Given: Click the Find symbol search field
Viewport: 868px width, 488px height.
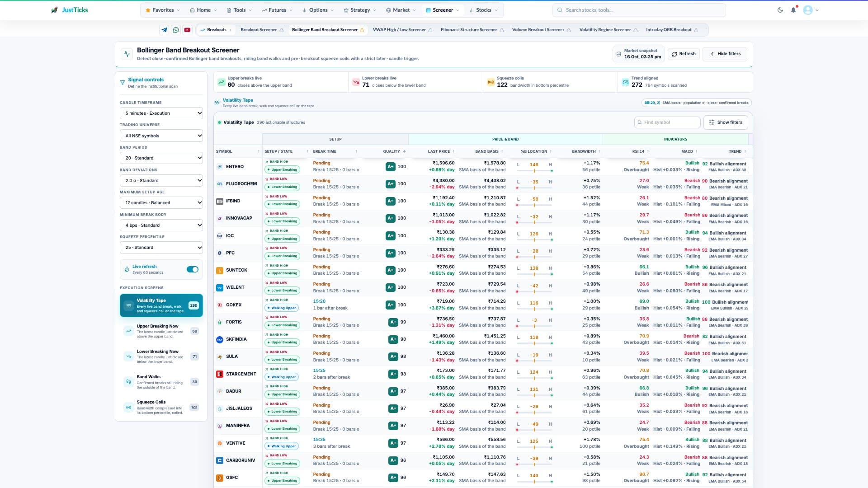Looking at the screenshot, I should (x=667, y=122).
